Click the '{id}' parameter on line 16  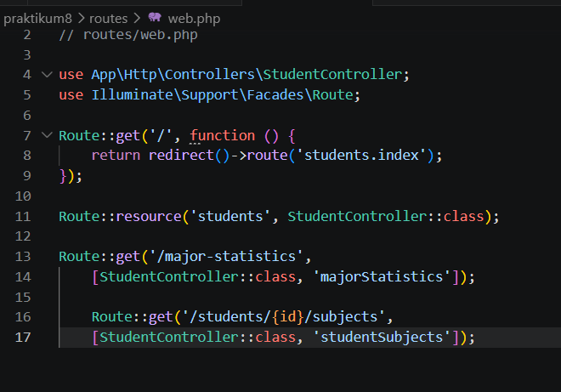click(x=287, y=317)
